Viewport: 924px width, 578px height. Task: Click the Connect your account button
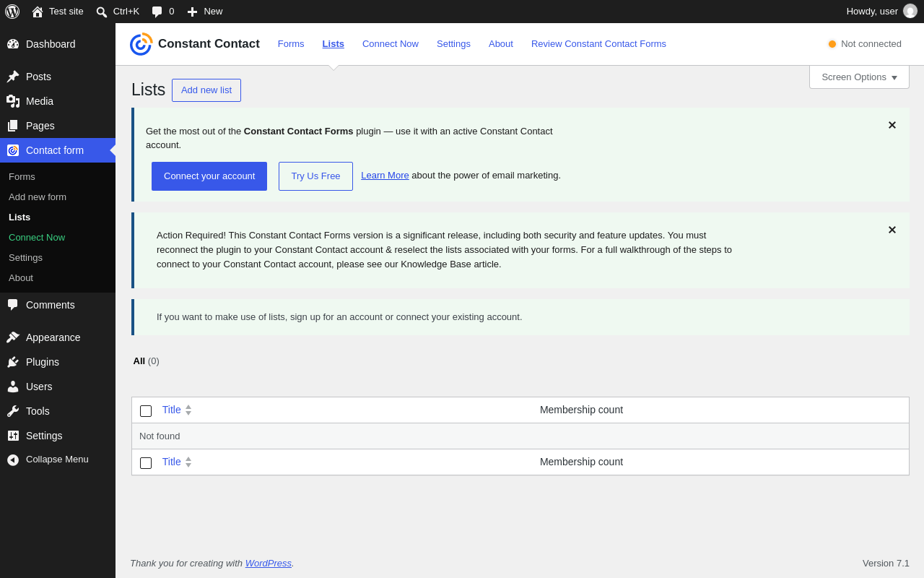click(x=209, y=176)
